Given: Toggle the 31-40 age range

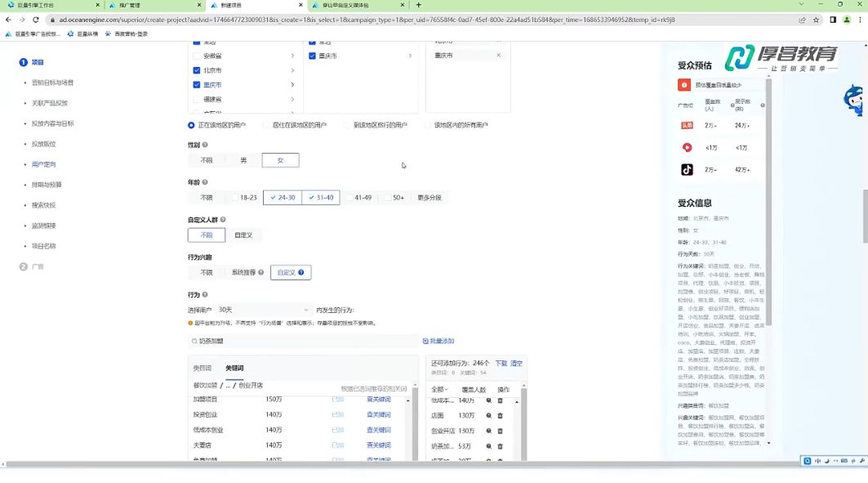Looking at the screenshot, I should tap(321, 198).
